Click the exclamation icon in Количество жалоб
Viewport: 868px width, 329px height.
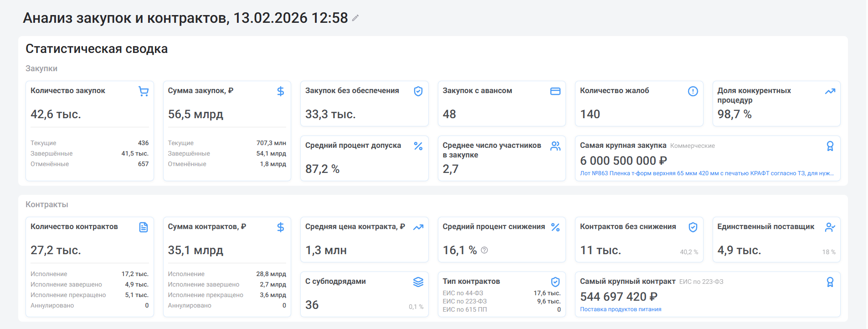tap(693, 91)
